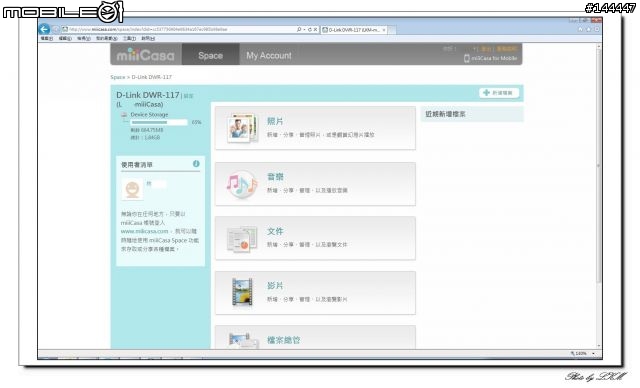Screen dimensions: 640x388
Task: Click the Device Storage drive icon
Action: click(x=124, y=115)
